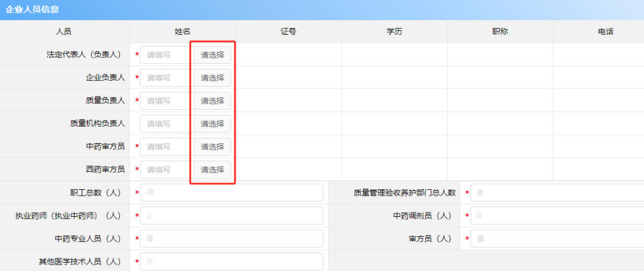Click the 企业负责人 row label
644x271 pixels.
106,78
